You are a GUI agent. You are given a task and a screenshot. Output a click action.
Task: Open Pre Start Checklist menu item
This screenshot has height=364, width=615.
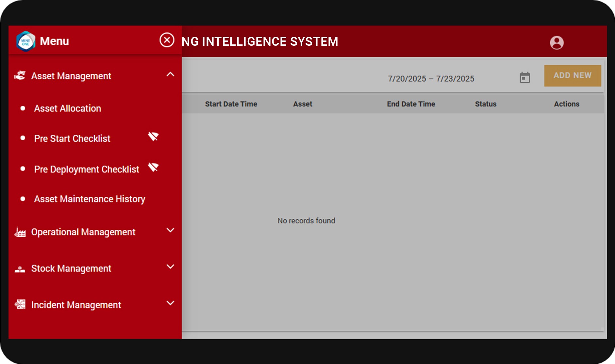pos(72,138)
